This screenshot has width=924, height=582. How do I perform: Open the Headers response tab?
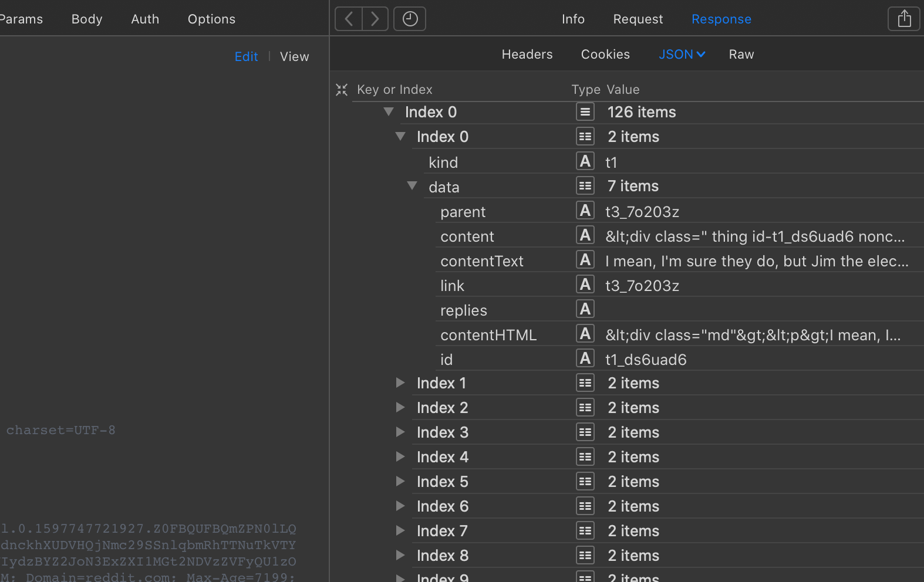(x=527, y=55)
